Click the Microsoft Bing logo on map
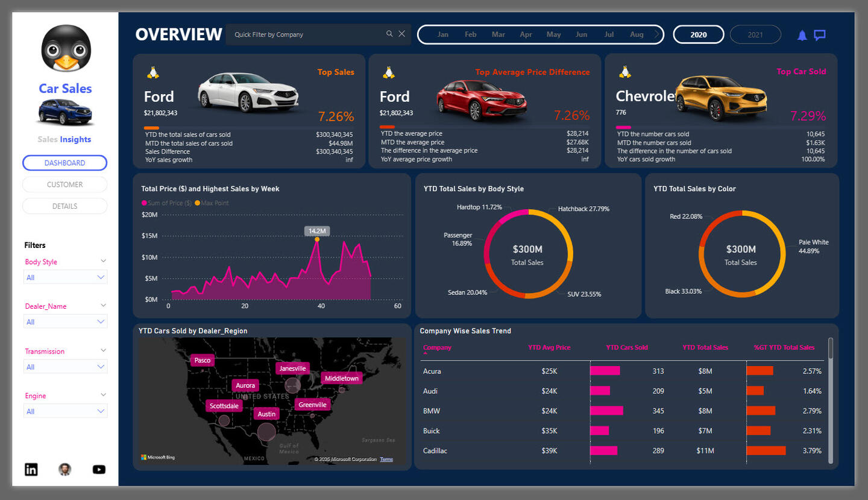This screenshot has width=868, height=500. [158, 457]
